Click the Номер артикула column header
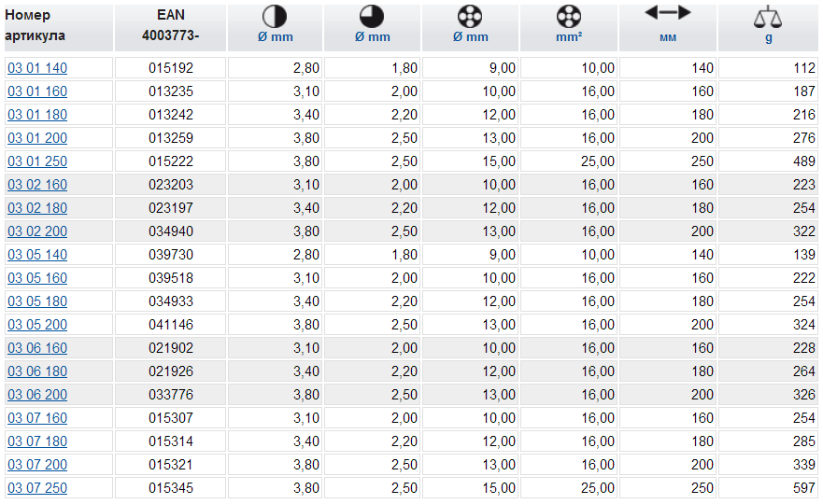 click(x=35, y=26)
